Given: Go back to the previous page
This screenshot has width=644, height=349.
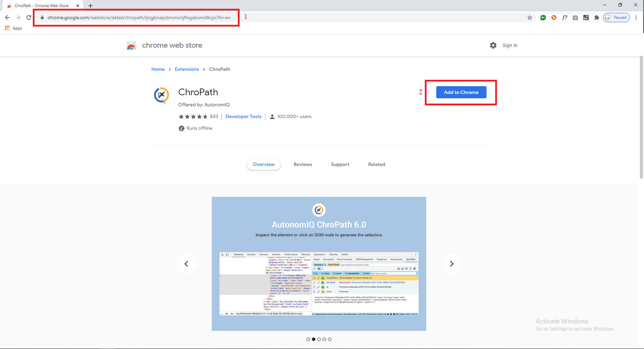Looking at the screenshot, I should coord(7,18).
